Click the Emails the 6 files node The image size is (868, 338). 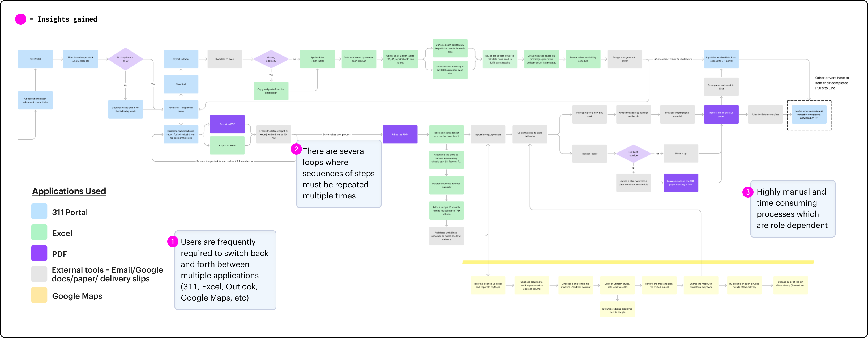tap(273, 134)
